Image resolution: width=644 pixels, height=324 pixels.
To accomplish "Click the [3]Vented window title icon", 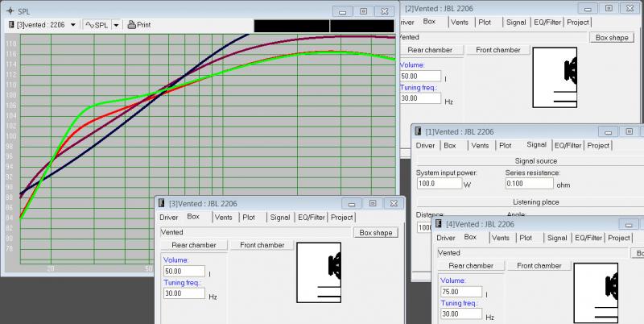I will pos(163,203).
